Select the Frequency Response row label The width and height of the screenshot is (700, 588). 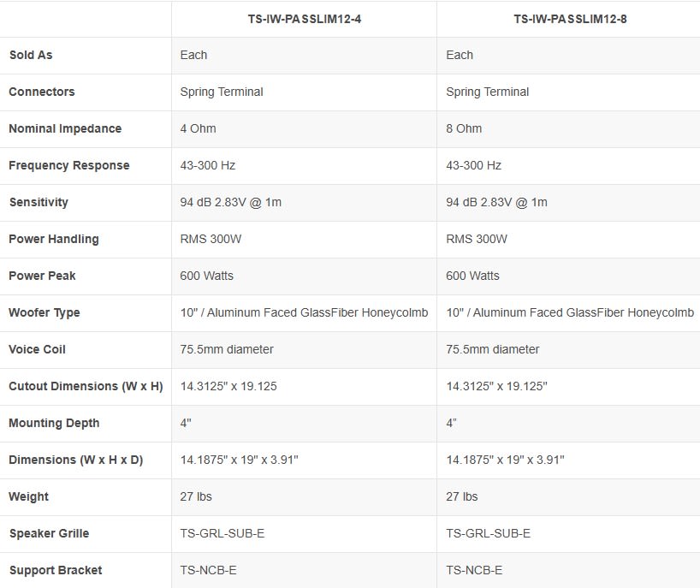click(x=69, y=165)
